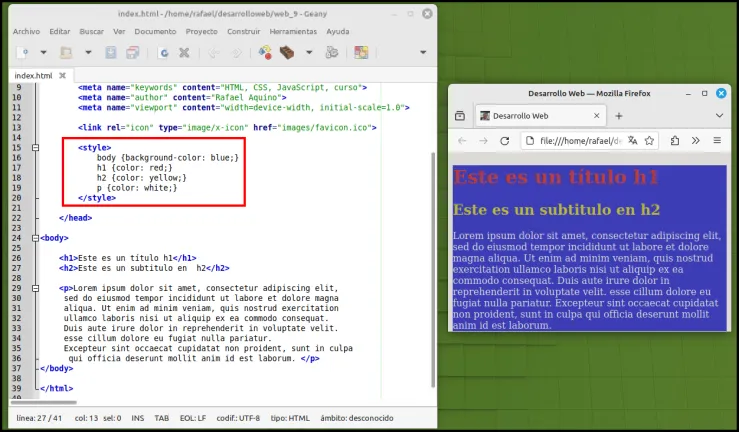Open a new Firefox tab with plus button
Viewport: 739px width, 432px height.
click(619, 116)
